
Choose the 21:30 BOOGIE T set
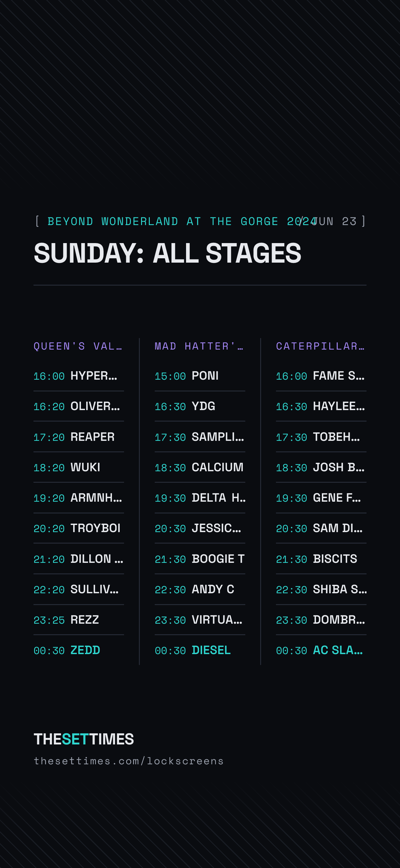(200, 559)
